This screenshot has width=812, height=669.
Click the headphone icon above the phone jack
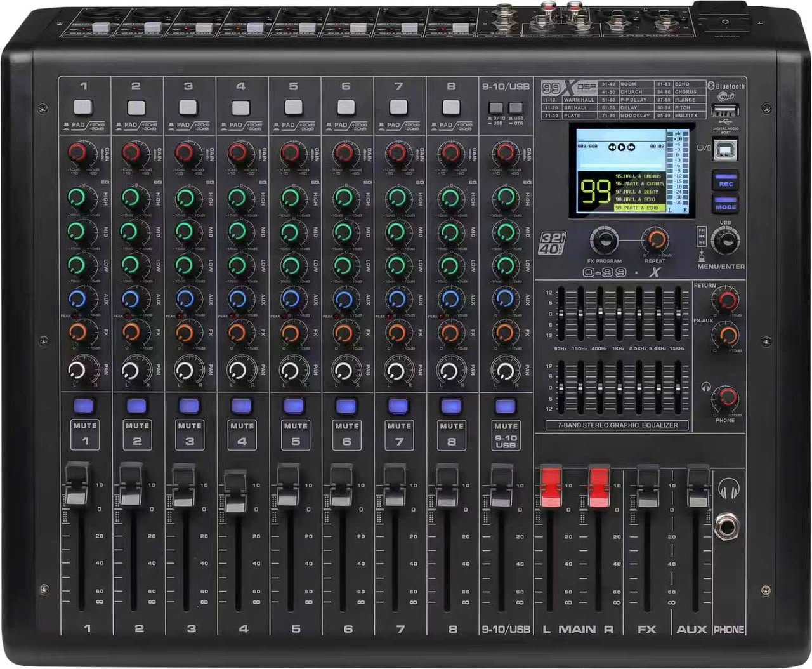pos(730,488)
